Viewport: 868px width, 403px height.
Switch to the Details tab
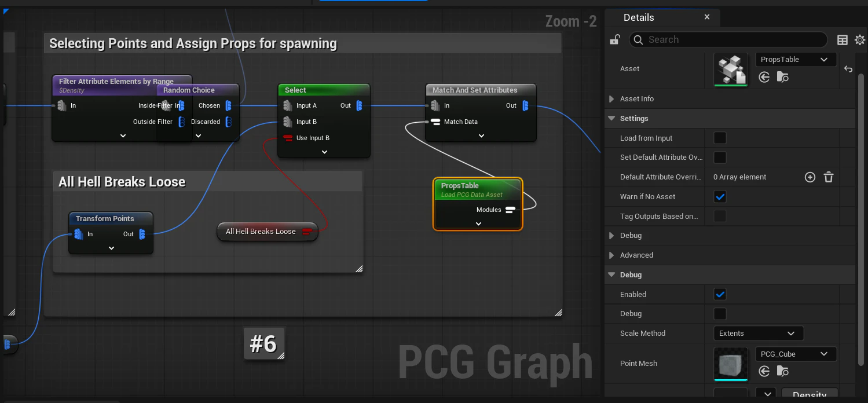coord(639,17)
